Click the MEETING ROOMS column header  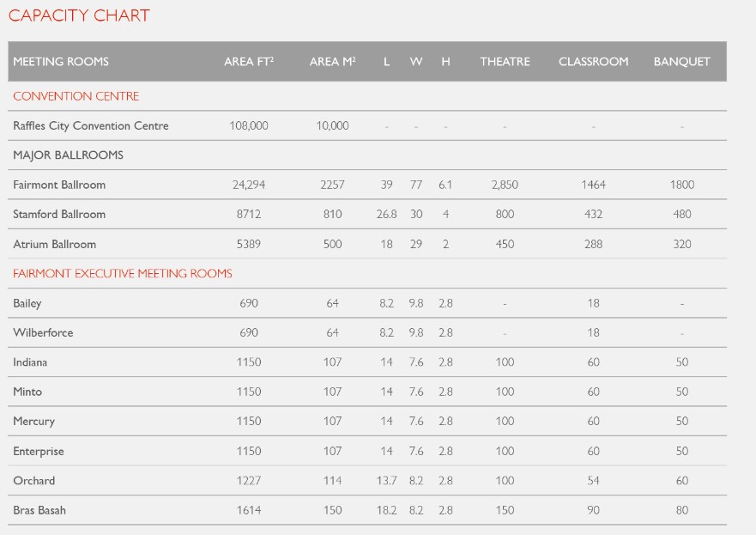pyautogui.click(x=61, y=62)
